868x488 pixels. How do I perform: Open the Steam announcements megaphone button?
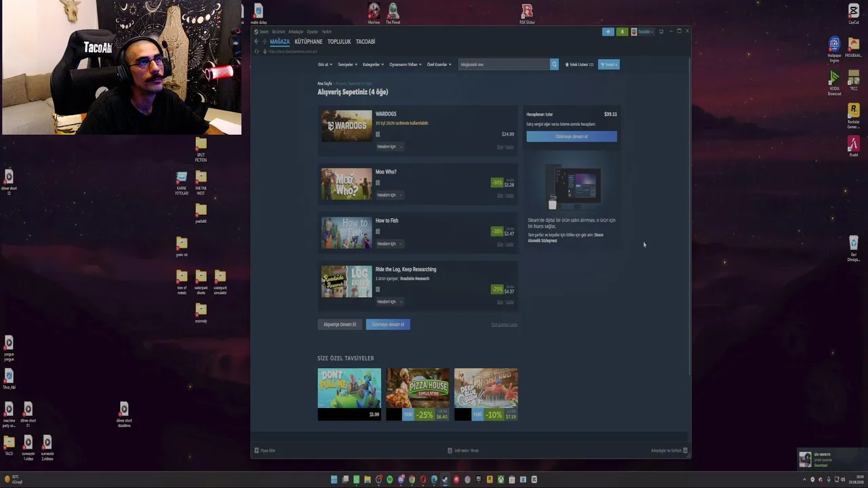click(608, 32)
